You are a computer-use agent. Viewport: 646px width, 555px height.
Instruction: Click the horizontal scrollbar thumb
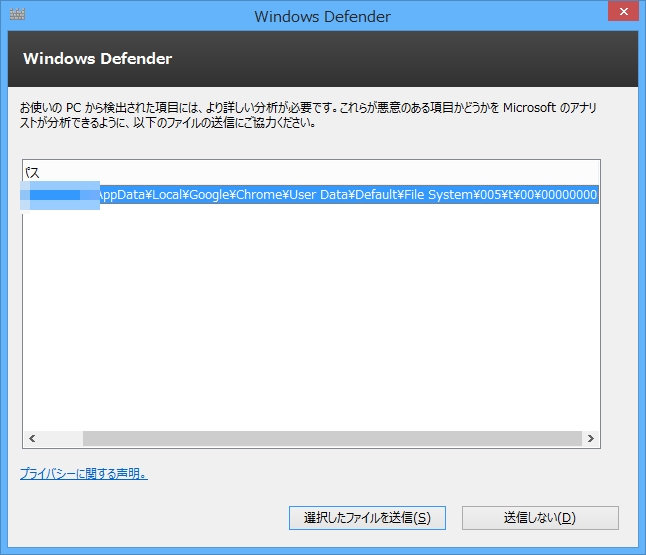point(332,438)
